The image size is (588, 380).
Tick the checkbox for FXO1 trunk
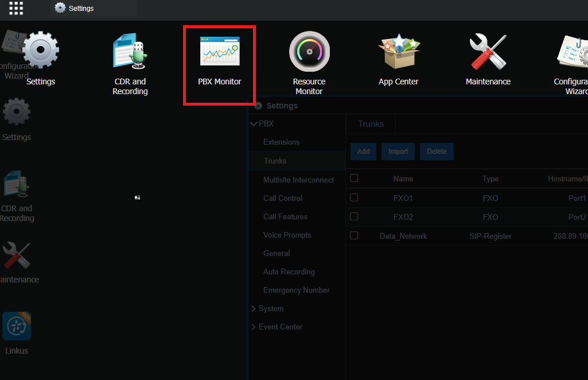click(354, 197)
